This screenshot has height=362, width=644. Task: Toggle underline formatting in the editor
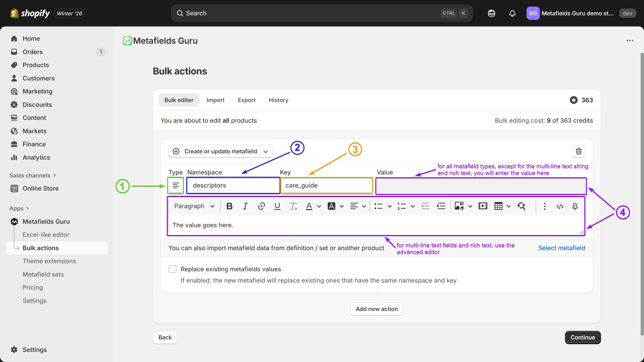[x=277, y=206]
